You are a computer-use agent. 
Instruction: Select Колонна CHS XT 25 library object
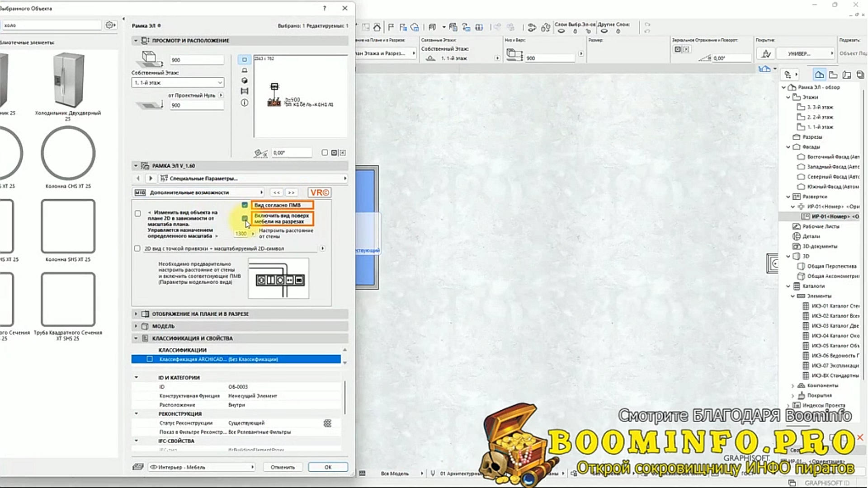point(68,157)
